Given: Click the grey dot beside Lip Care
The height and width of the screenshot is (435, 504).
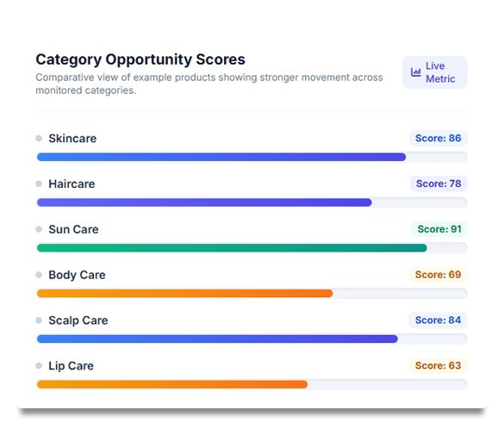Looking at the screenshot, I should tap(39, 365).
